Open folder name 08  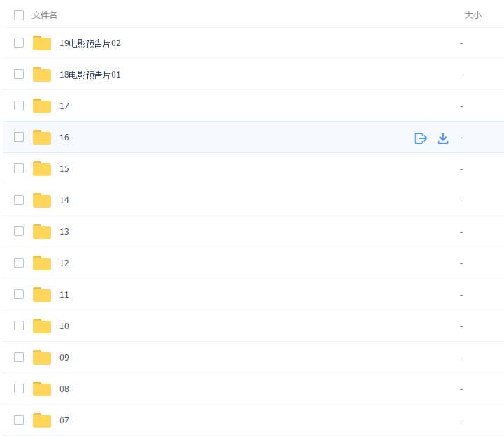pyautogui.click(x=64, y=389)
